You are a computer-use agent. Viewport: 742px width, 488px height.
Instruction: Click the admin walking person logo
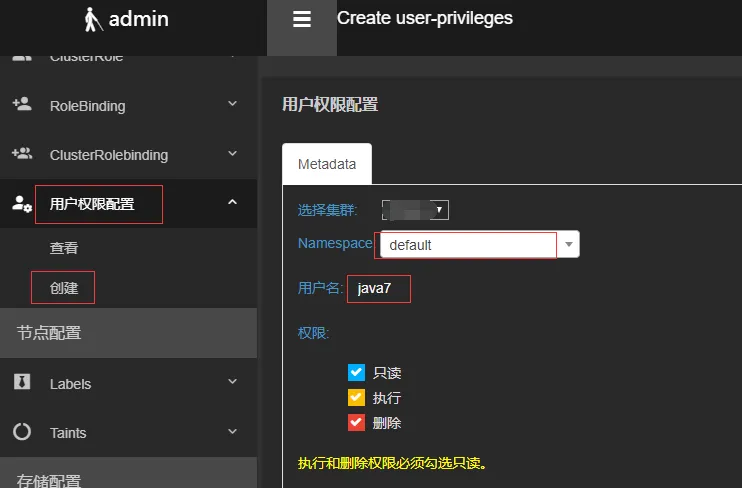point(93,19)
